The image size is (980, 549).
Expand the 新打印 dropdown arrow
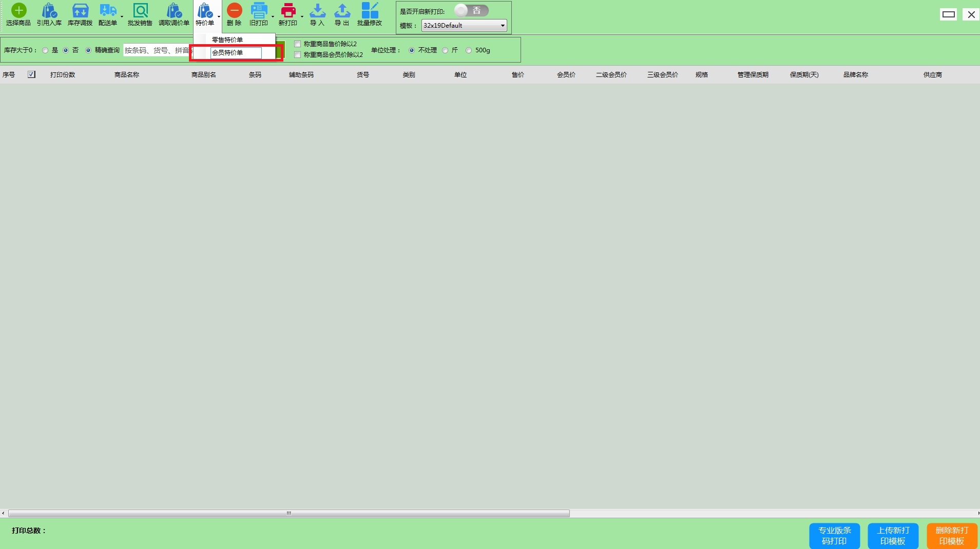tap(302, 17)
